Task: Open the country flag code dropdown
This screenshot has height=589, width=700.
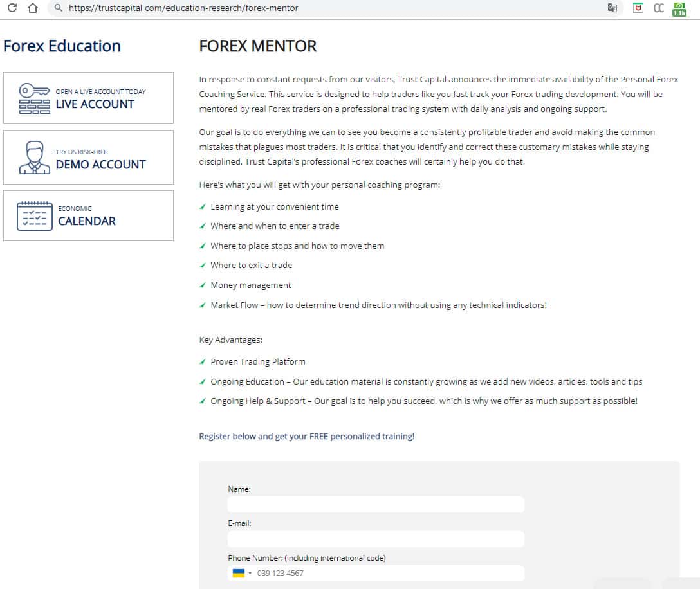Action: coord(241,573)
